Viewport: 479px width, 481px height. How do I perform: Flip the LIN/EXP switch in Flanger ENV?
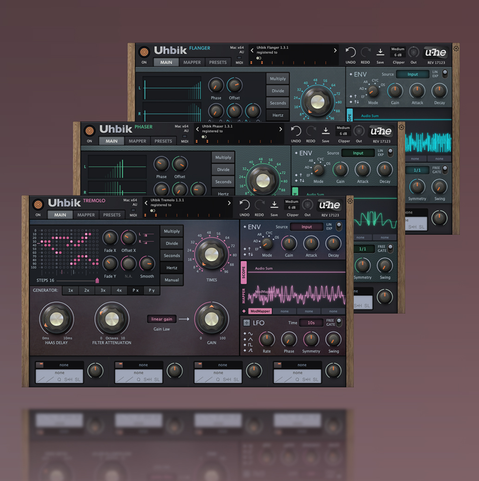click(445, 74)
